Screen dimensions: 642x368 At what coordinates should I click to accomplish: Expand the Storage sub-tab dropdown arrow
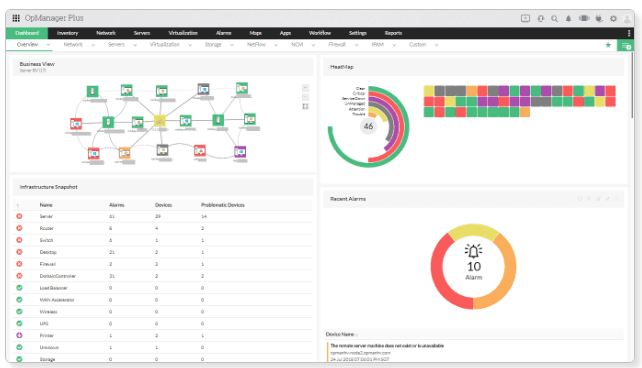coord(232,45)
